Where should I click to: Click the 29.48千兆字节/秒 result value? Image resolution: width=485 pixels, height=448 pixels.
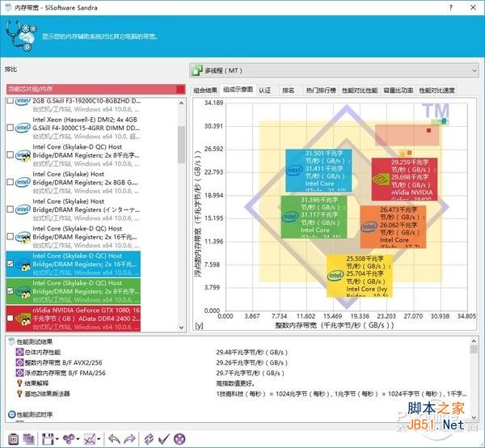[x=252, y=352]
